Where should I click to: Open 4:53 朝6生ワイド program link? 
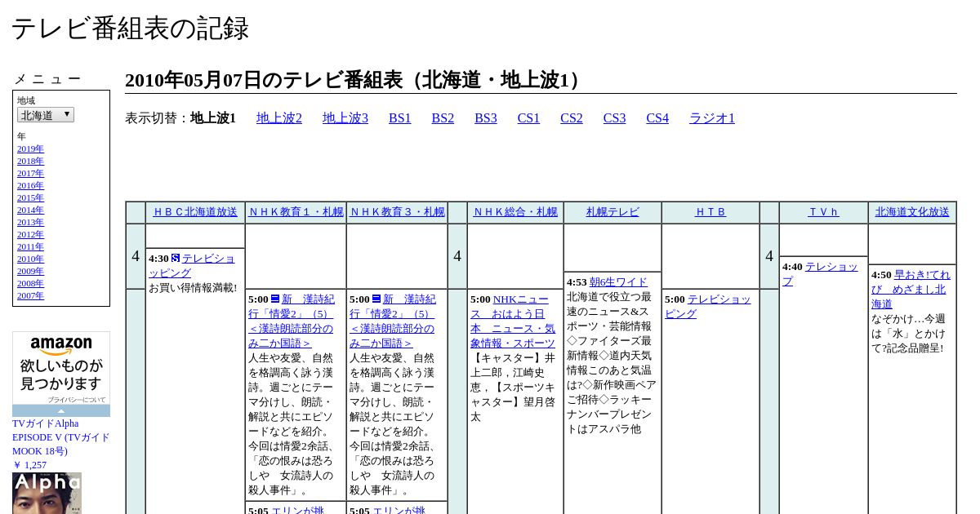click(618, 282)
